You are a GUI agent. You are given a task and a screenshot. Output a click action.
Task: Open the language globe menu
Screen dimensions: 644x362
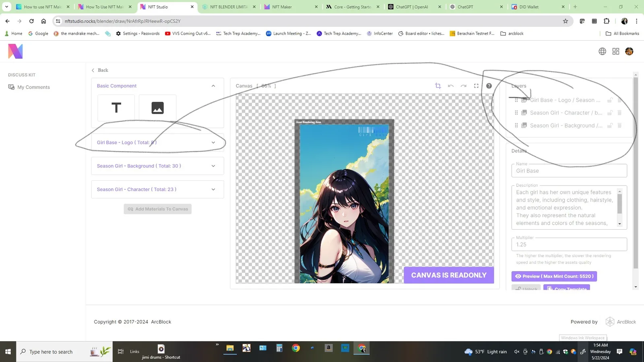[602, 51]
